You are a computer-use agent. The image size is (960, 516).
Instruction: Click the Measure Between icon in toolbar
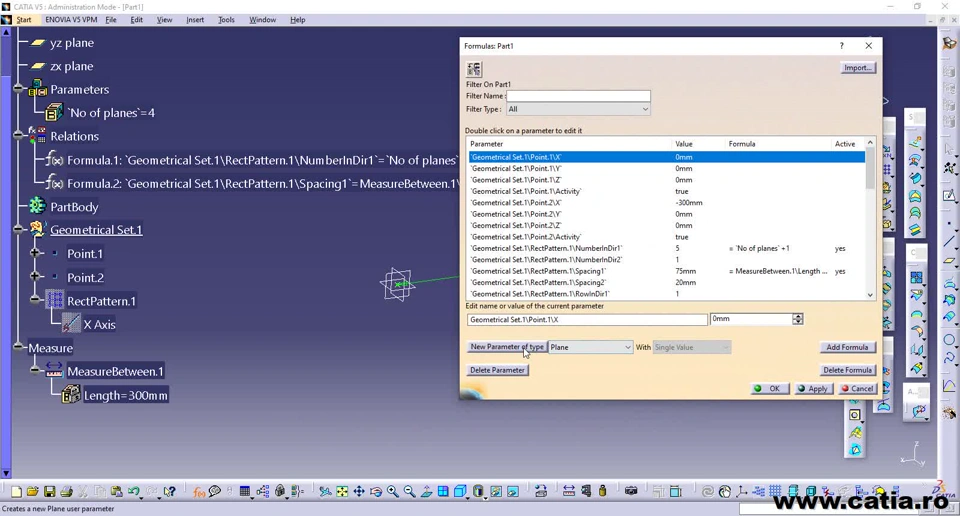pyautogui.click(x=569, y=491)
